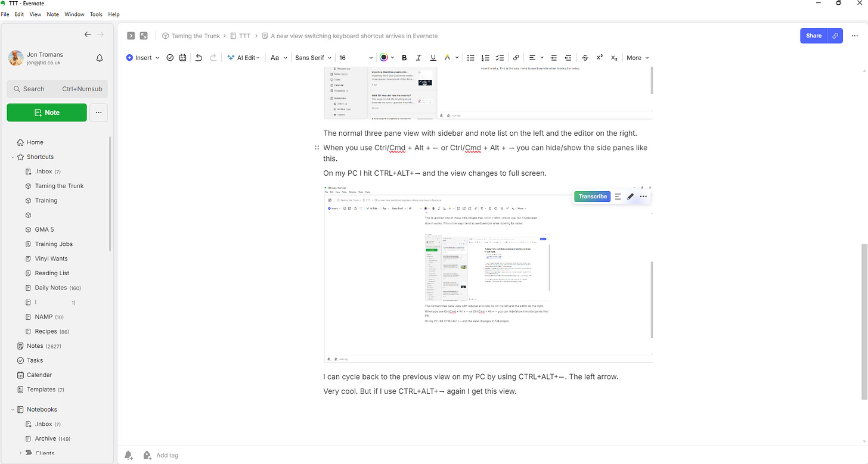Screen dimensions: 868x464
Task: Collapse the Notebooks section
Action: [13, 410]
